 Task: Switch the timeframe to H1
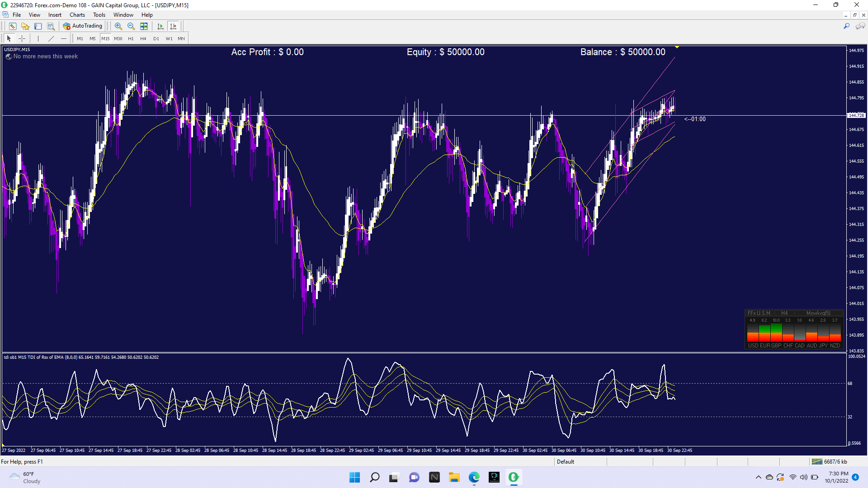(x=131, y=38)
